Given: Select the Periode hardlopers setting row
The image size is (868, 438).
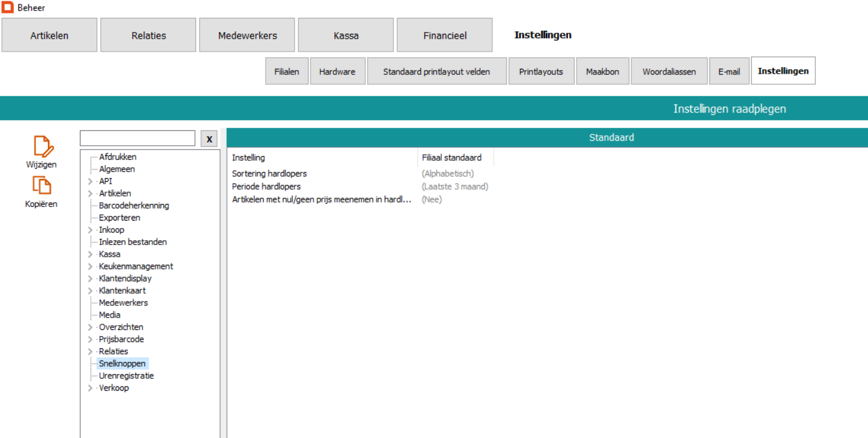Looking at the screenshot, I should (266, 187).
